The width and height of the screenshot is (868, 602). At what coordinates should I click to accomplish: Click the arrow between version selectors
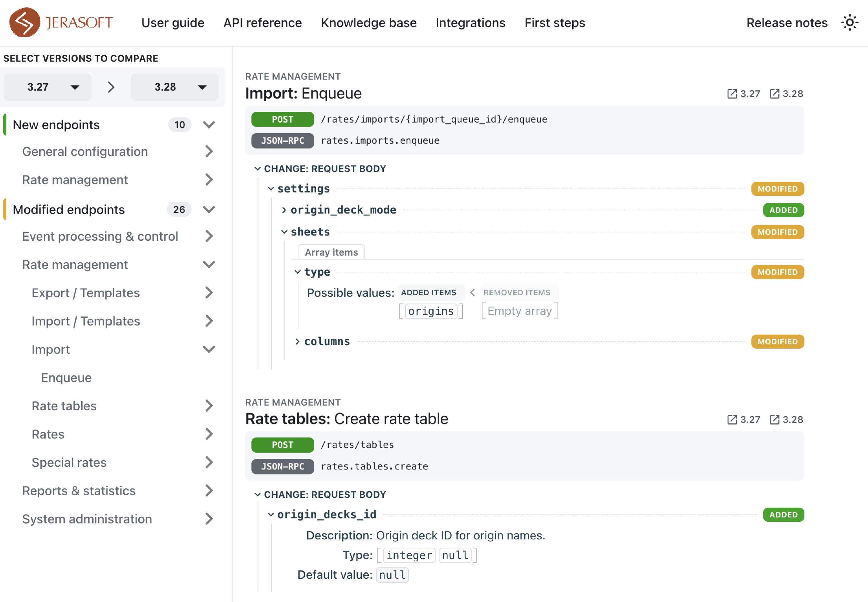point(111,87)
